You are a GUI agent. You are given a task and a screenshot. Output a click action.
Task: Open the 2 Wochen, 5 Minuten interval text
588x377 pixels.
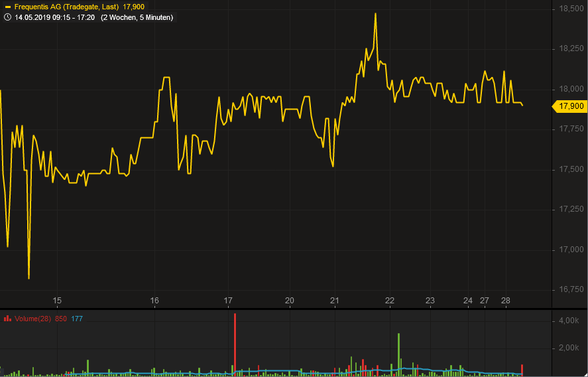click(x=137, y=17)
